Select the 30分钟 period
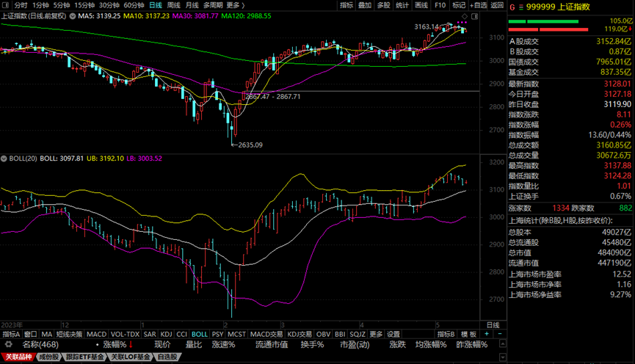 tap(109, 5)
